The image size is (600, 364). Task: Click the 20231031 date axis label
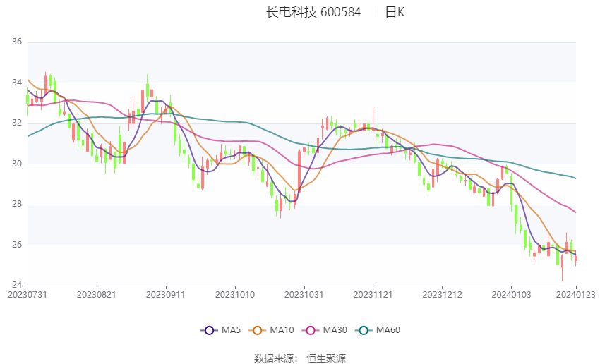click(304, 295)
